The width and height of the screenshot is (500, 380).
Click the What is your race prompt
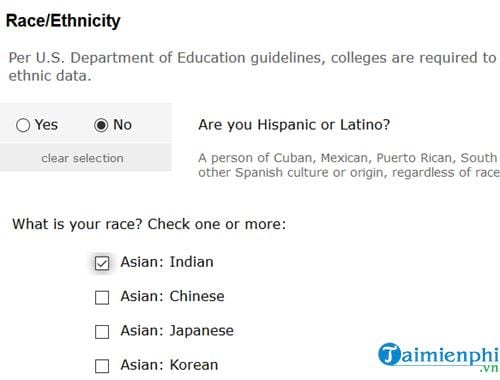(x=149, y=224)
